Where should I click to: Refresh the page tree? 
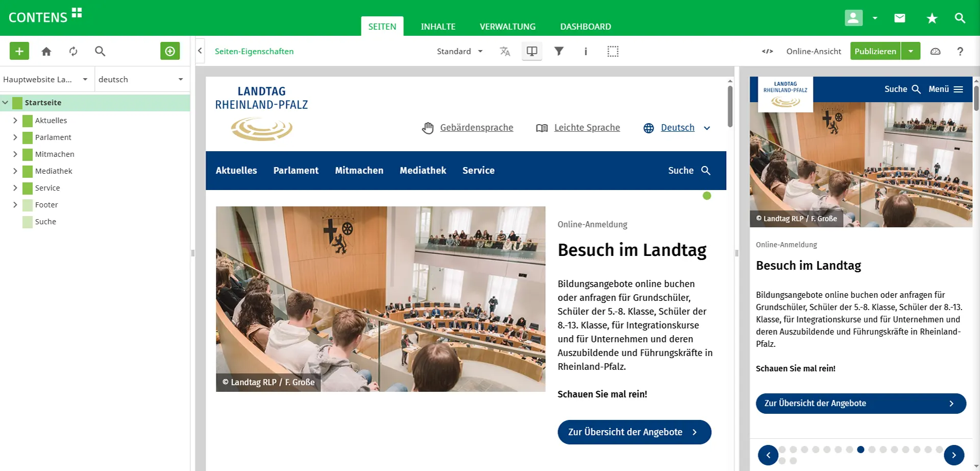tap(73, 51)
